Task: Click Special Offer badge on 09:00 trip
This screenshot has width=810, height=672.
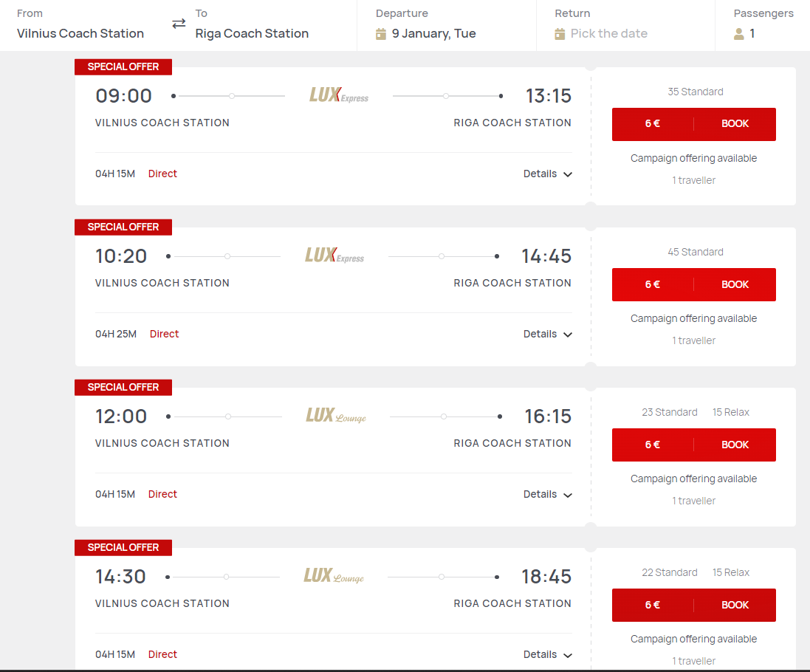Action: 123,66
